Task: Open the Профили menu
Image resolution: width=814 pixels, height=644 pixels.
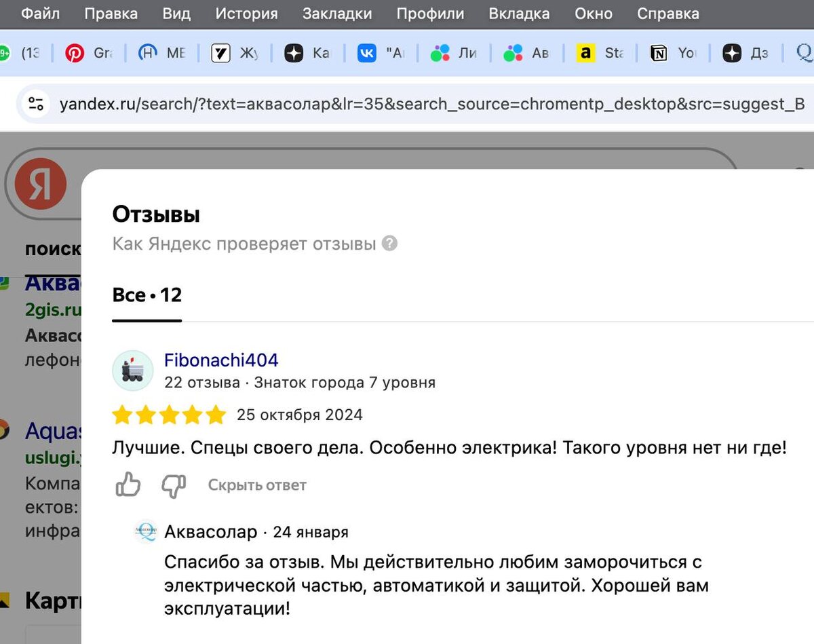Action: (x=430, y=14)
